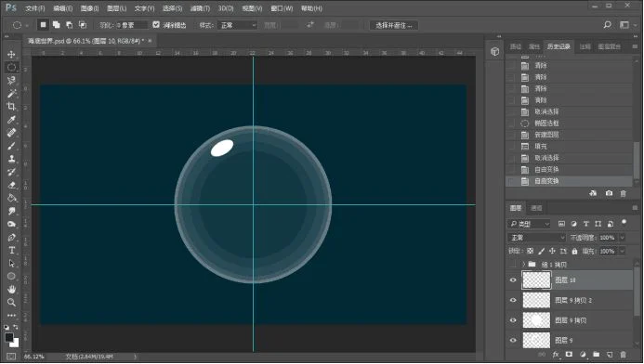Select the Move tool
This screenshot has width=644, height=364.
11,54
